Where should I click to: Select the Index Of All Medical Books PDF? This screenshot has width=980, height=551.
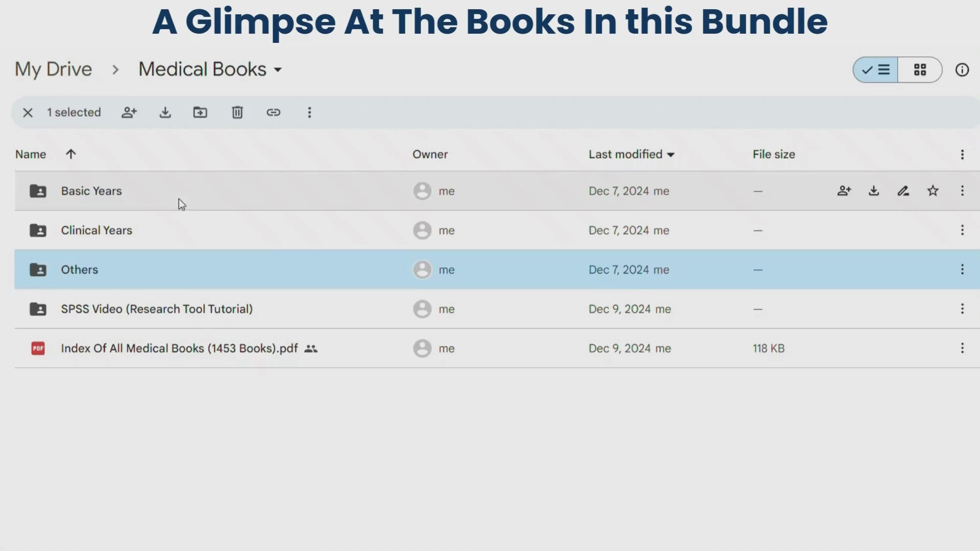coord(179,348)
